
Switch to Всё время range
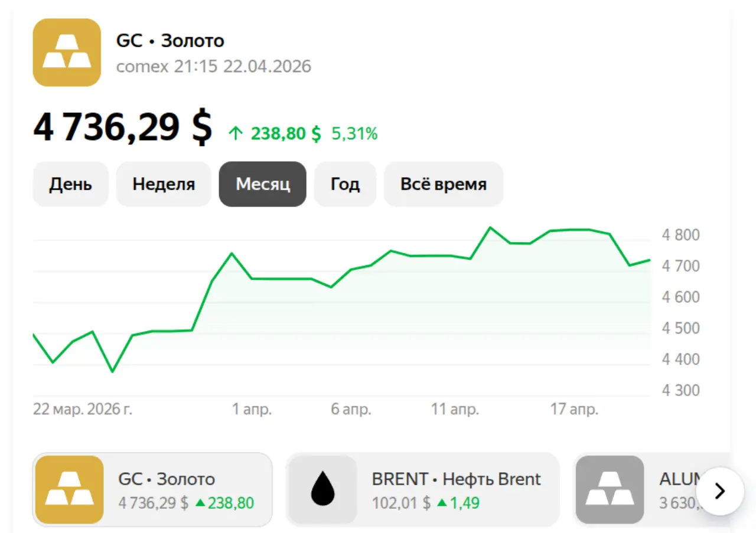pos(444,184)
